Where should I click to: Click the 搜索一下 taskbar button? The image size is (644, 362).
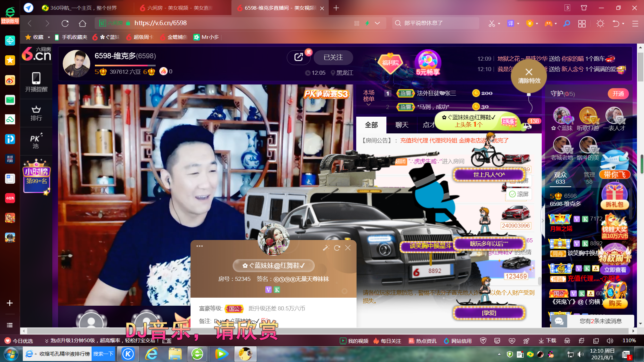click(103, 354)
